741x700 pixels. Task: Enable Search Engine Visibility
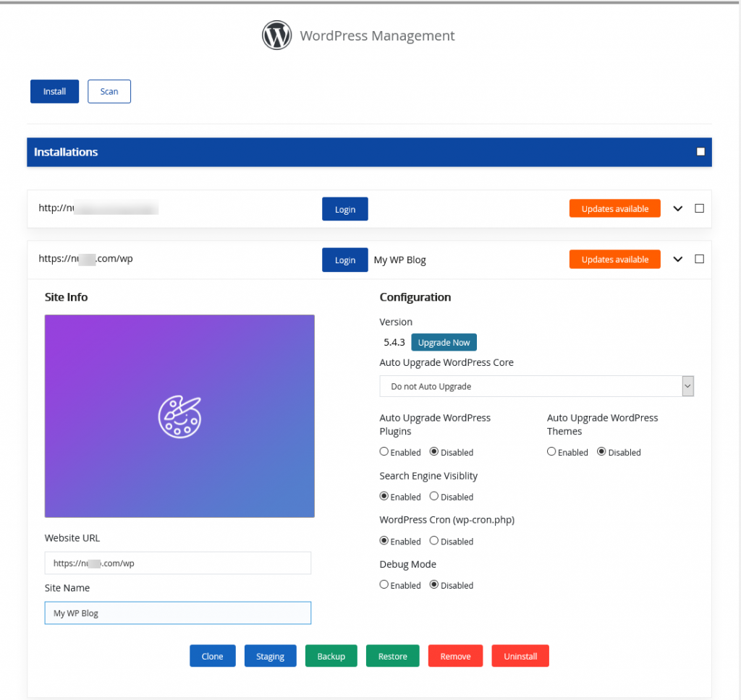tap(384, 496)
